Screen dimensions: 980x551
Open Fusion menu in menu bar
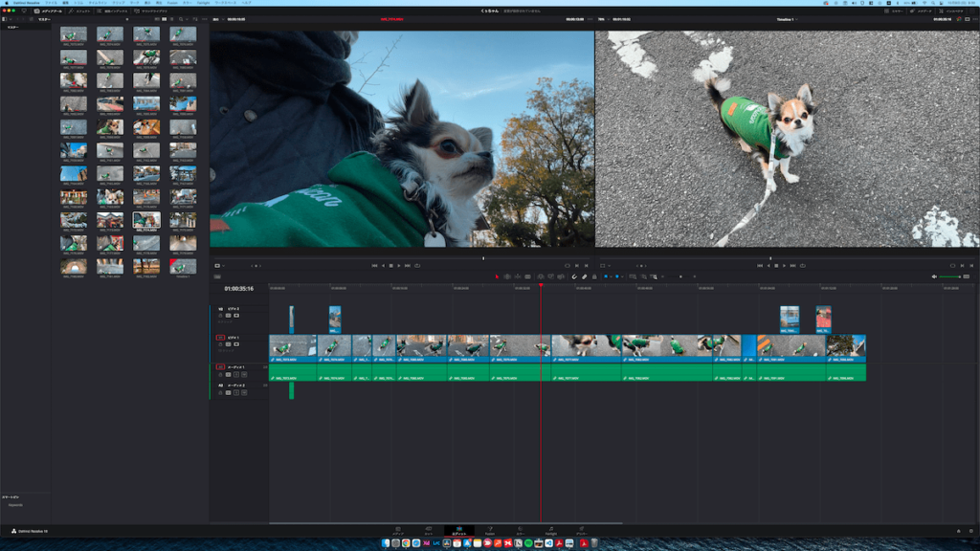point(172,3)
